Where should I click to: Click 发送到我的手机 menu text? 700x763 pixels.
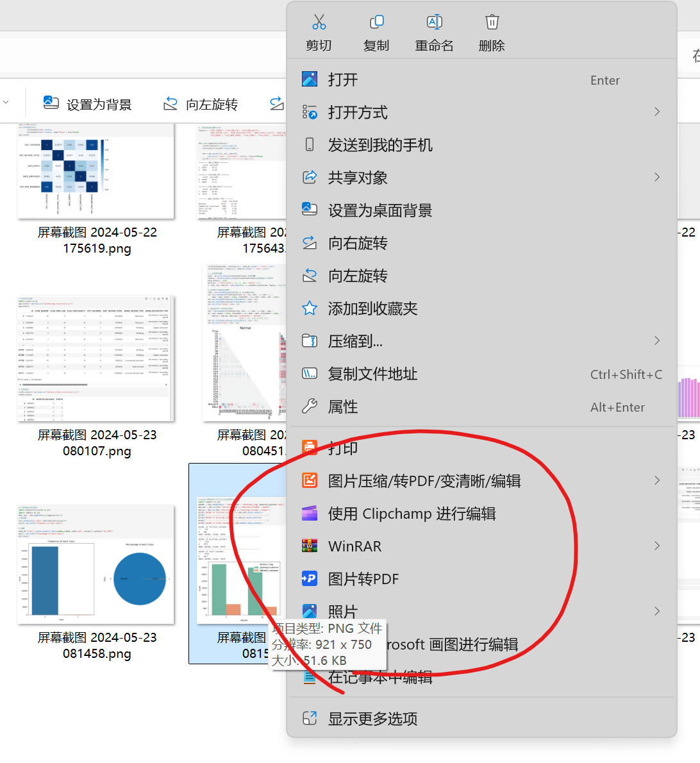[x=380, y=145]
